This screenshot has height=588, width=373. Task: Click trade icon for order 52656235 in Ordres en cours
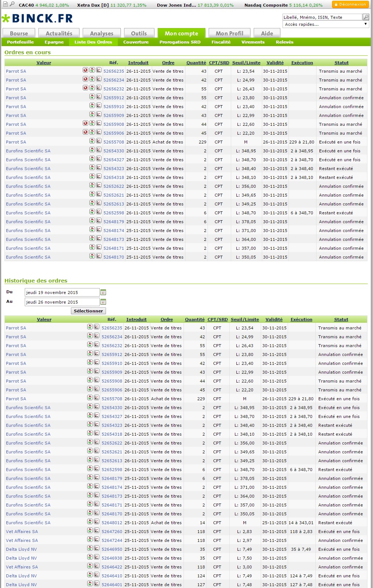[x=92, y=70]
